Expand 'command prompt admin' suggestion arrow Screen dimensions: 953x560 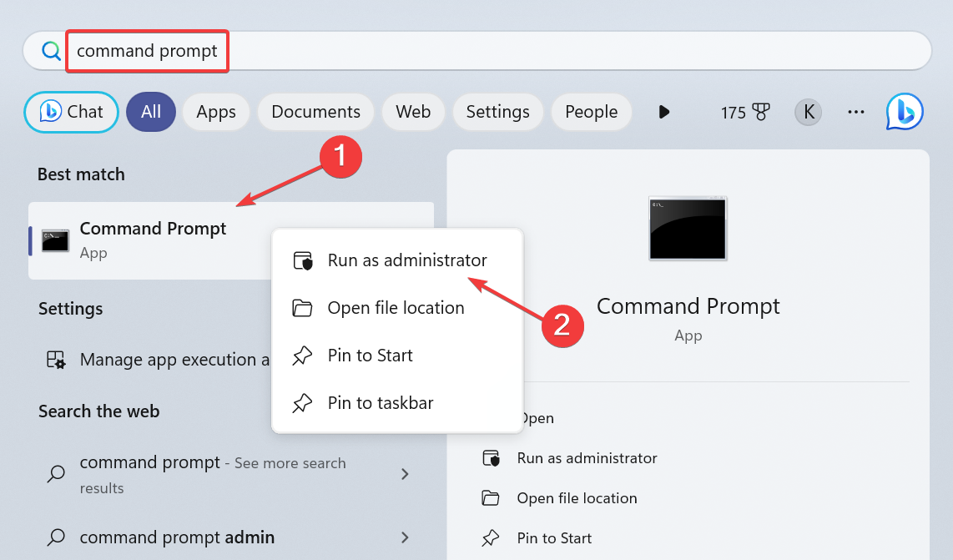405,537
